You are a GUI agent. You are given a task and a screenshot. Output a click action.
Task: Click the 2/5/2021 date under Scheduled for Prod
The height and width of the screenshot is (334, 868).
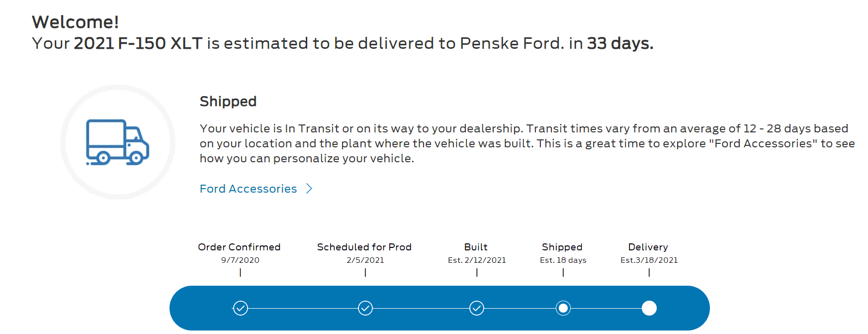[365, 259]
